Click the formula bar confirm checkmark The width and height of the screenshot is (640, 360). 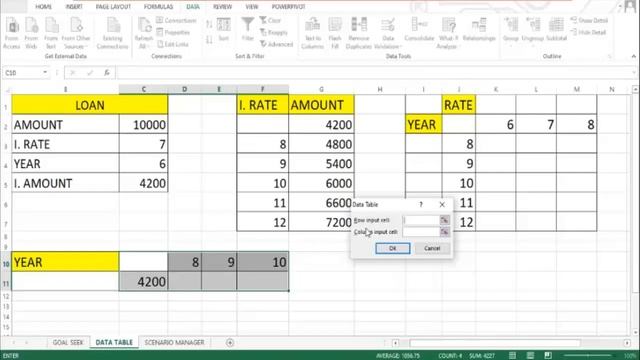90,73
